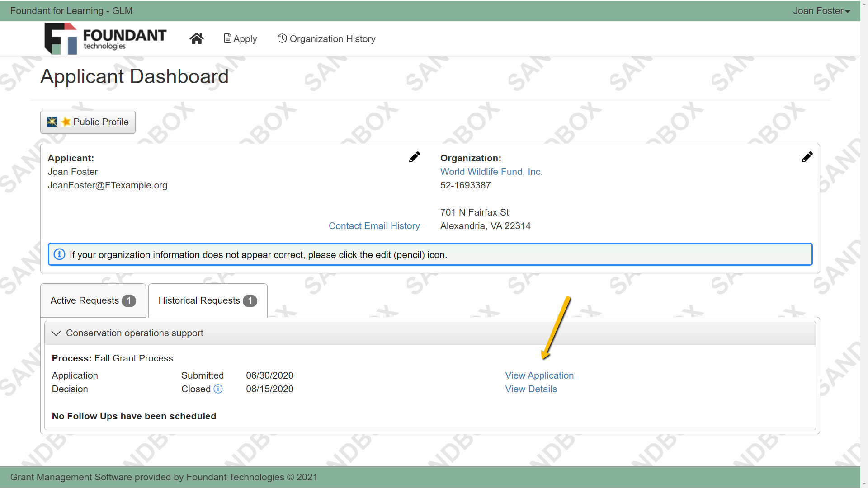Viewport: 868px width, 488px height.
Task: Click the EIN 52-1693387 text
Action: click(465, 185)
